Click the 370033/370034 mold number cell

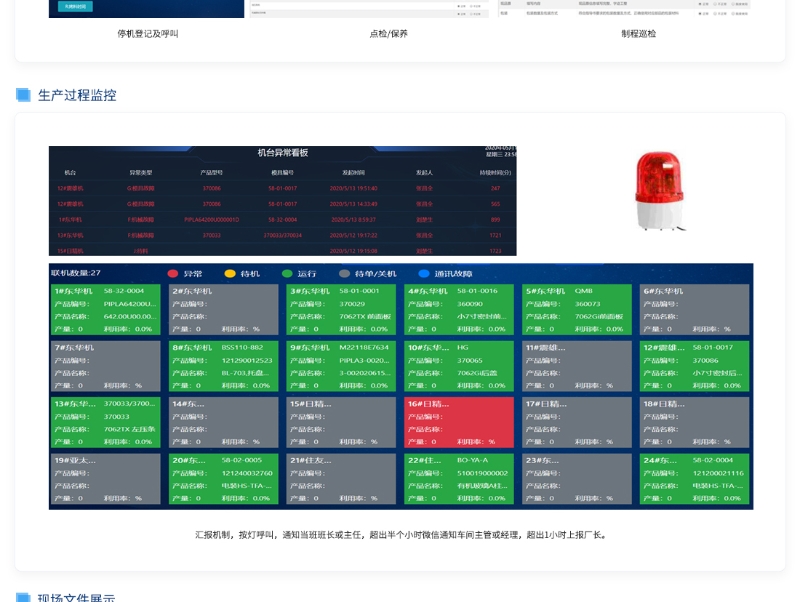point(282,236)
